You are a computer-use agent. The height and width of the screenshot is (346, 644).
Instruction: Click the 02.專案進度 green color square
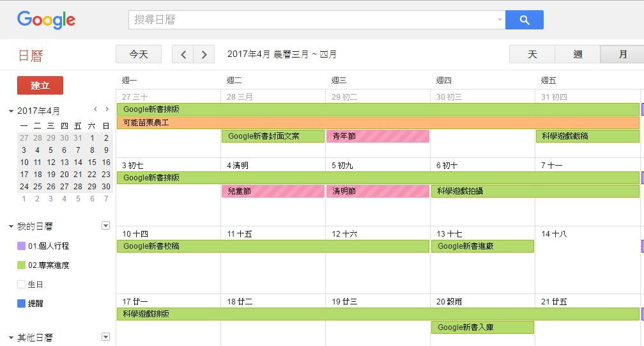coord(21,265)
